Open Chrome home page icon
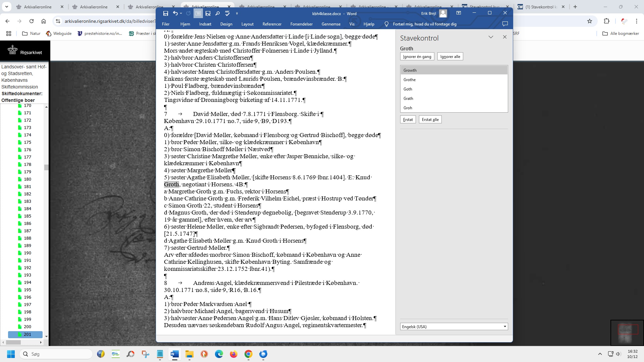Screen dimensions: 644x362 click(x=44, y=21)
